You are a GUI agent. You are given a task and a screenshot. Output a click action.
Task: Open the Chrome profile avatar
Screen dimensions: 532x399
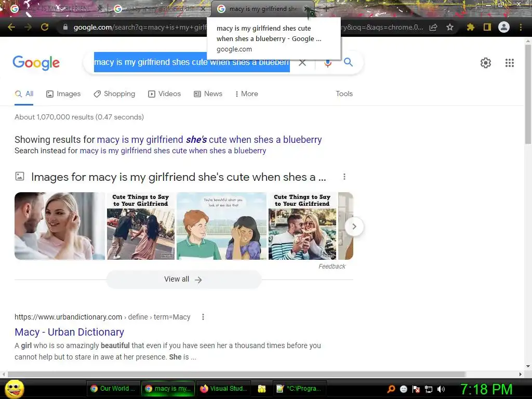[504, 27]
